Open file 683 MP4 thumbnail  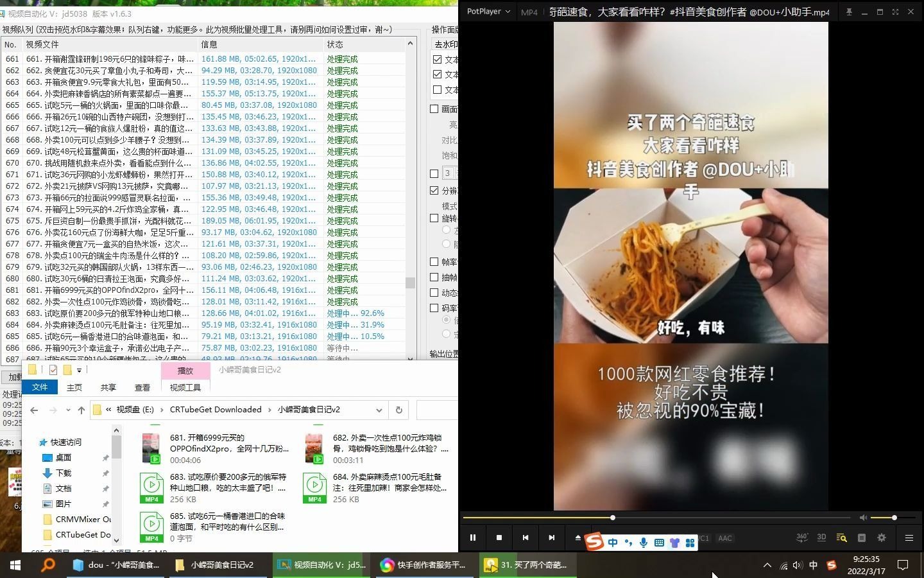152,488
